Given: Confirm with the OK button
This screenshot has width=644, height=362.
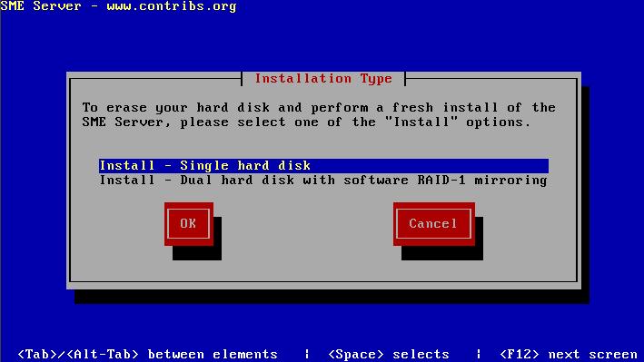Looking at the screenshot, I should coord(189,224).
